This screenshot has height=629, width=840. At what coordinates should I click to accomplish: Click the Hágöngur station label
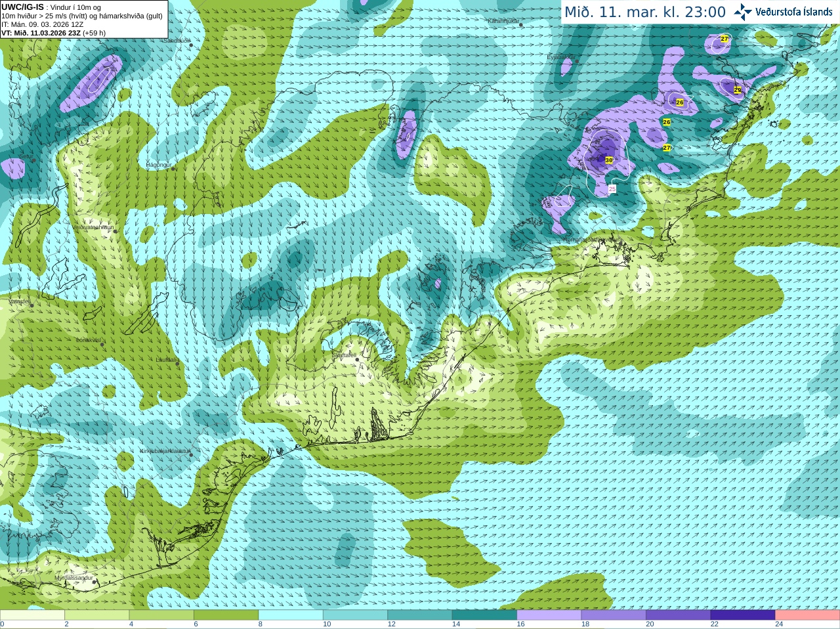(159, 165)
